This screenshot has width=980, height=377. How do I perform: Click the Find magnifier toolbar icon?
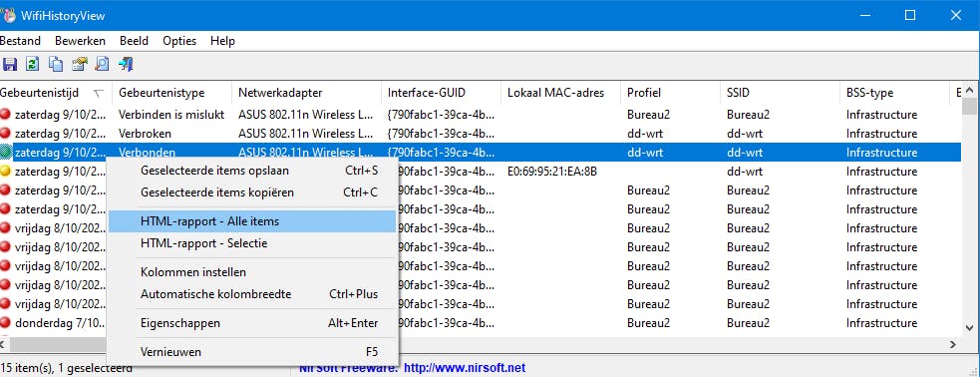click(x=102, y=64)
